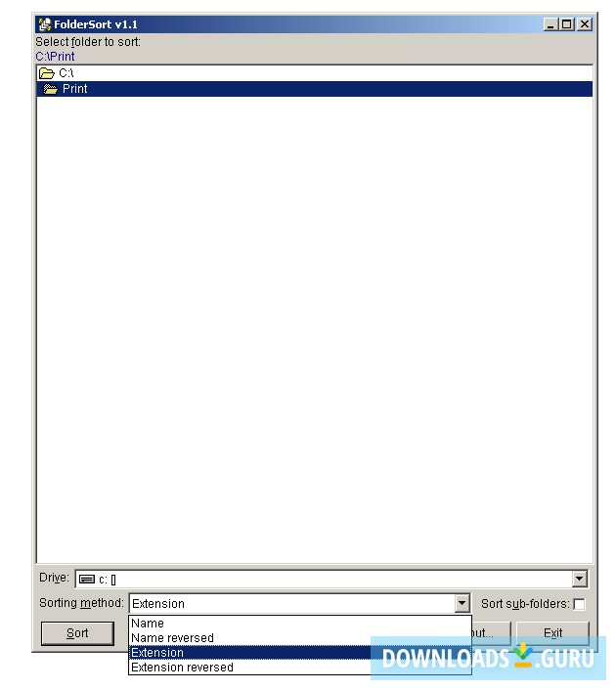Open the Drive dropdown arrow
The image size is (616, 690).
tap(579, 579)
